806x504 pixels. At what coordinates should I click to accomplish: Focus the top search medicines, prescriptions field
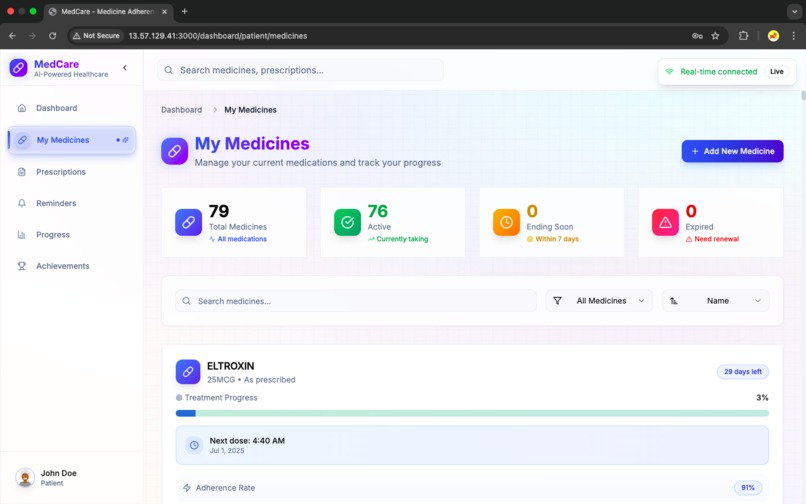pos(301,70)
